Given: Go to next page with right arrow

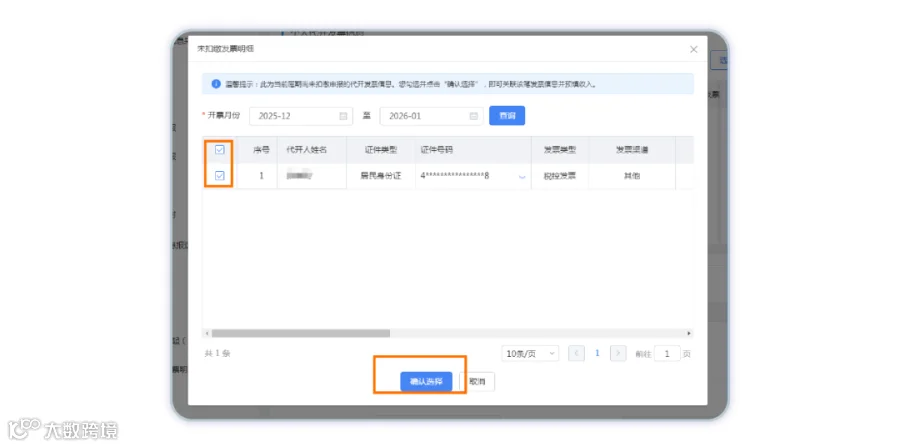Looking at the screenshot, I should [618, 353].
